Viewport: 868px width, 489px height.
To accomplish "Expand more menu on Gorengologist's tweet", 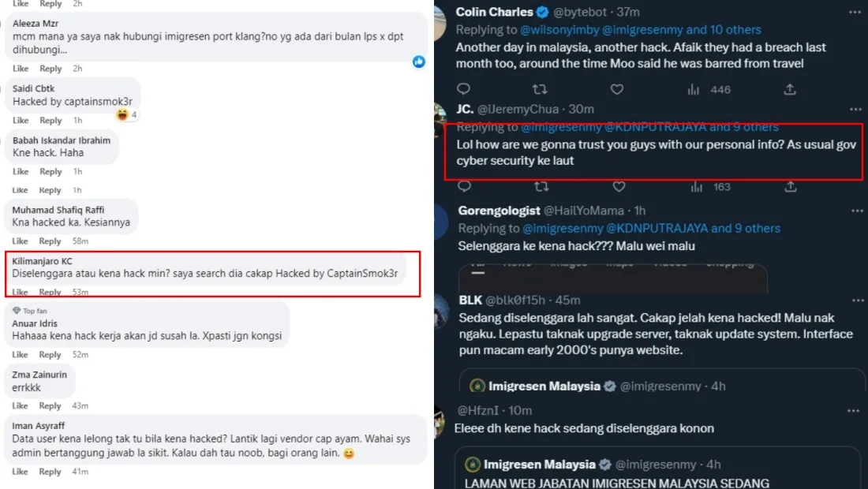I will pyautogui.click(x=855, y=211).
